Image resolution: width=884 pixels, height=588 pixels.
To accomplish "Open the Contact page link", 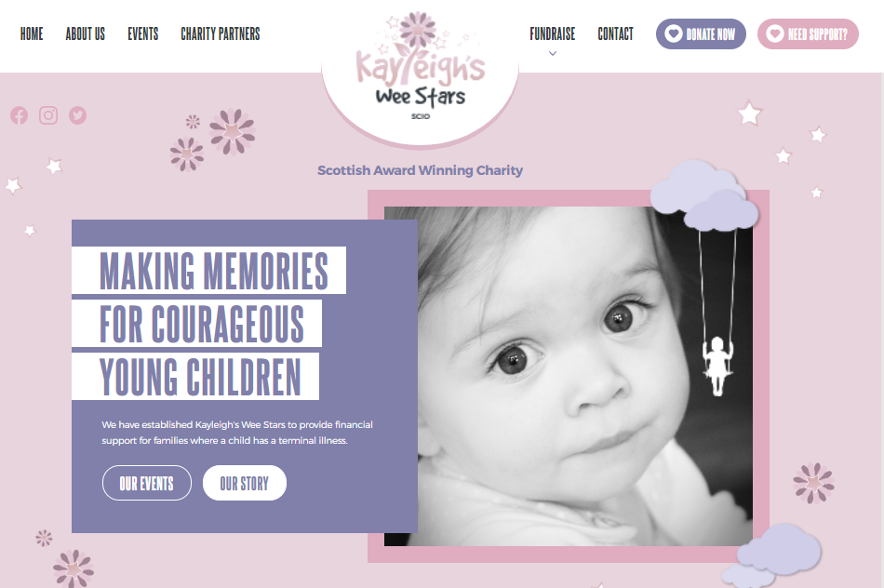I will (x=616, y=33).
